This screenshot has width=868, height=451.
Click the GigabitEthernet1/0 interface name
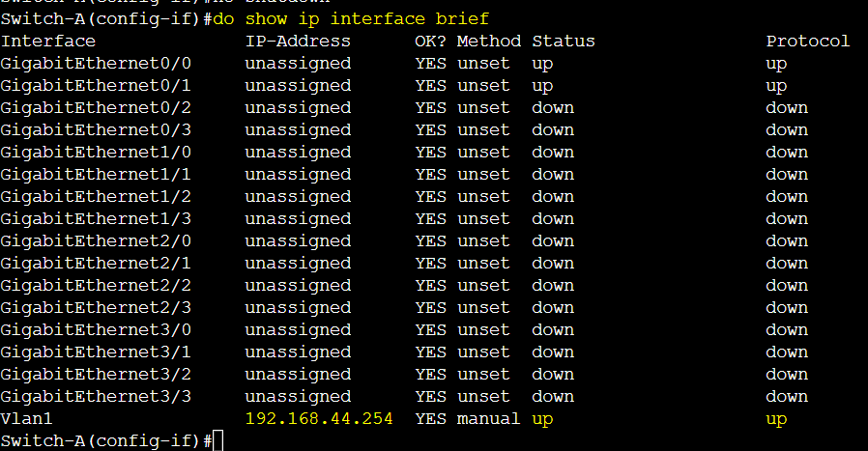point(96,153)
